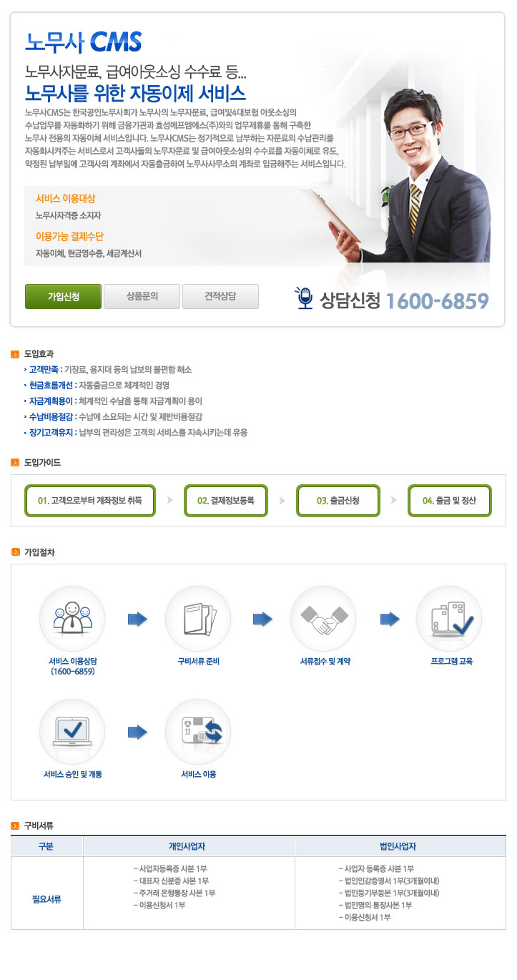Click the orange arrow icon beside 가입절차

pos(15,552)
